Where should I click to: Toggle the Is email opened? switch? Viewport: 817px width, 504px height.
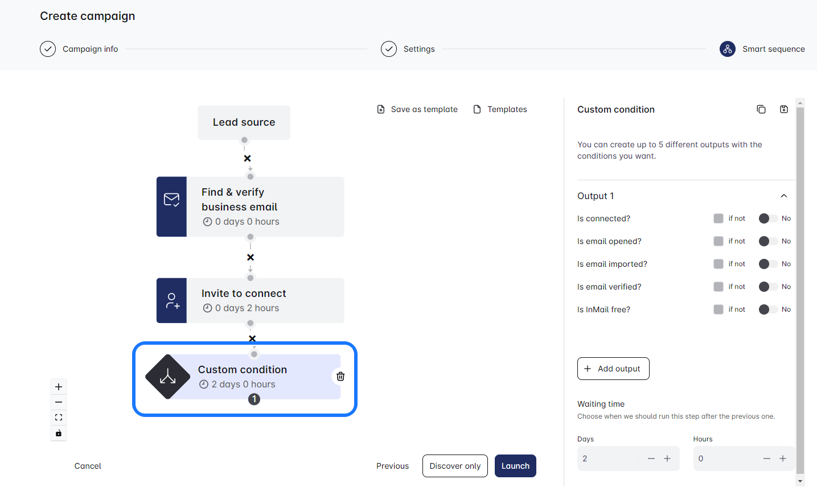click(x=767, y=241)
